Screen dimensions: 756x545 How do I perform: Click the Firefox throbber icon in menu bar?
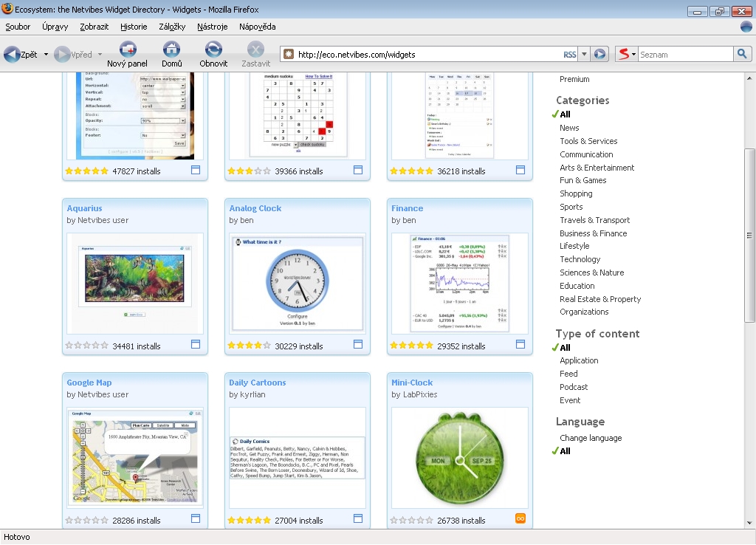tap(746, 27)
